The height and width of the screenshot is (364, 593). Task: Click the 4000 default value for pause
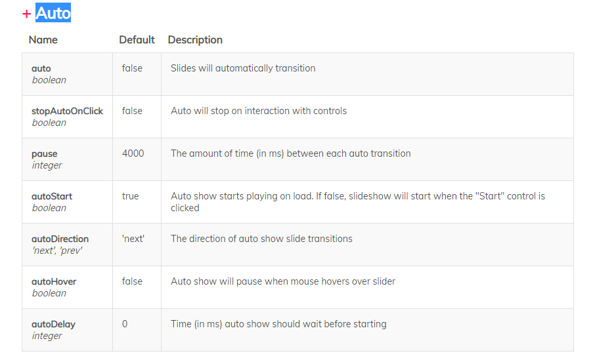[133, 153]
